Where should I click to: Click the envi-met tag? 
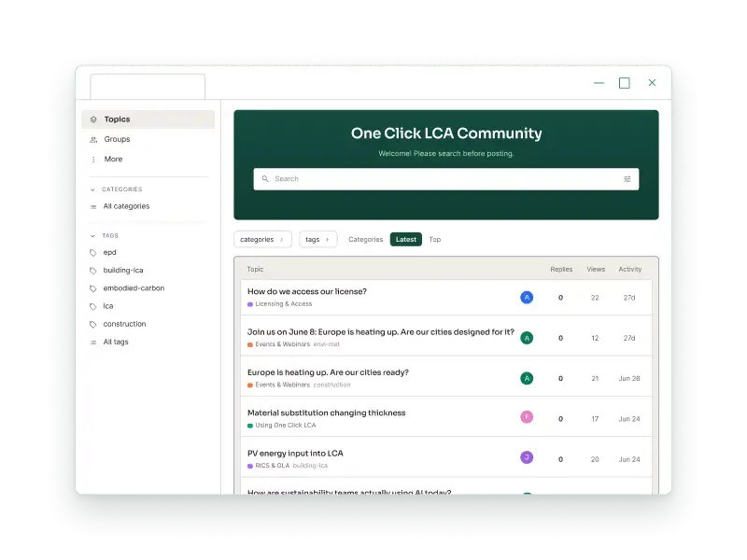(326, 344)
